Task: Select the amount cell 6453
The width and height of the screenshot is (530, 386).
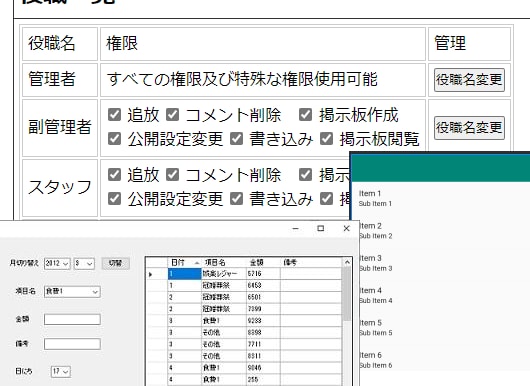Action: (263, 286)
